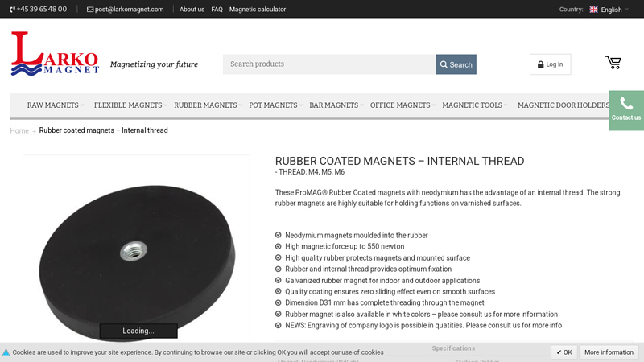Open the Magnetic calculator link
This screenshot has width=644, height=362.
pos(258,10)
